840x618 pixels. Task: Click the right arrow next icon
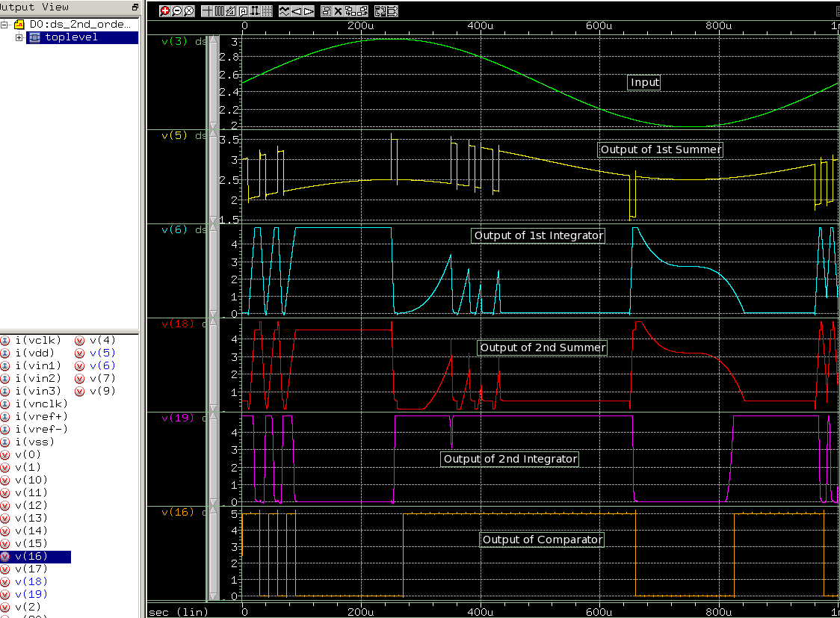[x=309, y=11]
